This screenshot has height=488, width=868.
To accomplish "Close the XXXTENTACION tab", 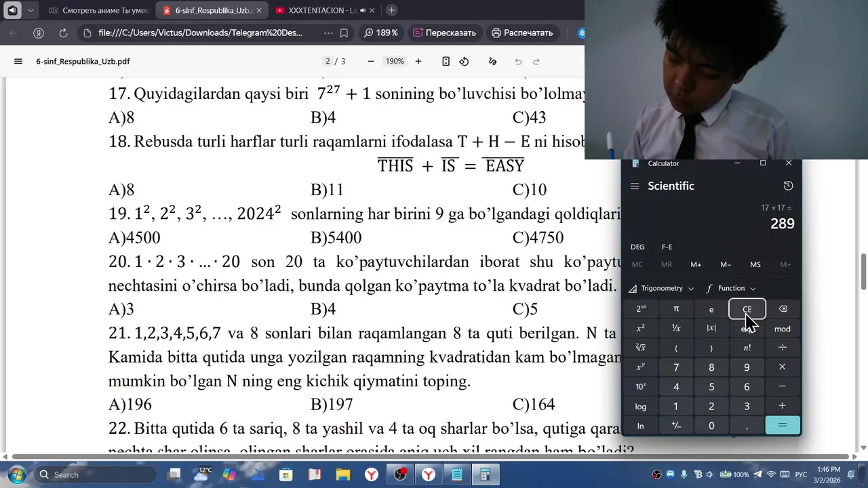I will (373, 10).
